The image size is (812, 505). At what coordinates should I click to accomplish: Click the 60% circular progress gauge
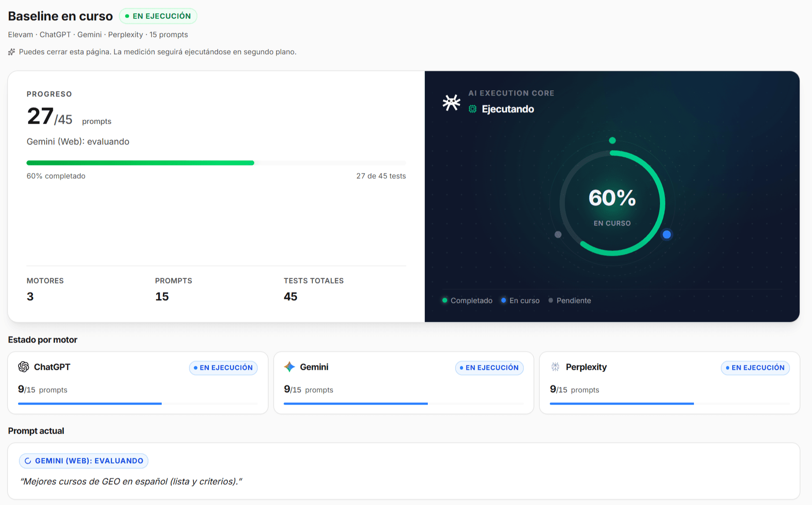click(612, 203)
